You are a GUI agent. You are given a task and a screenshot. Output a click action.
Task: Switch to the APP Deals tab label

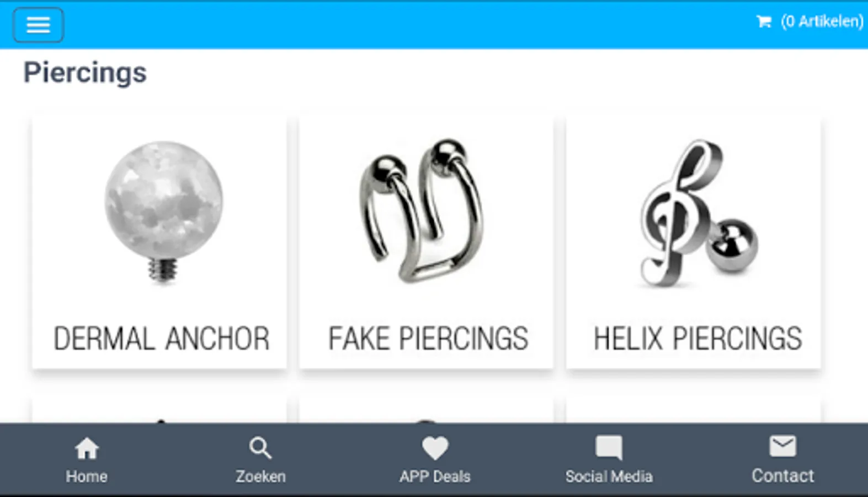pyautogui.click(x=435, y=477)
